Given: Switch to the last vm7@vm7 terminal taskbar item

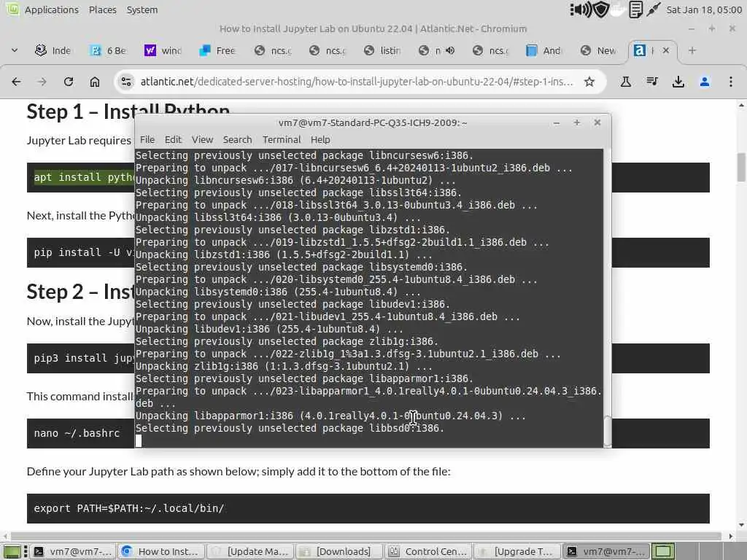Looking at the screenshot, I should pyautogui.click(x=606, y=551).
